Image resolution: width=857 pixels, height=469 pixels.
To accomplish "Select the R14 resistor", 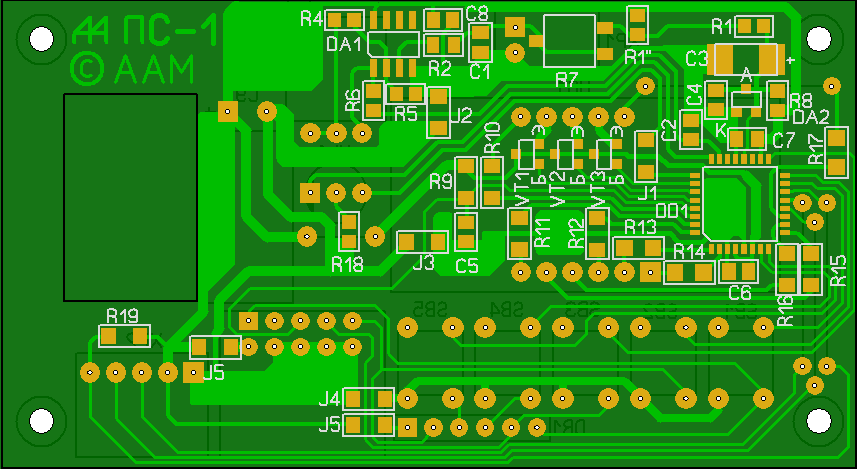I will pos(690,271).
